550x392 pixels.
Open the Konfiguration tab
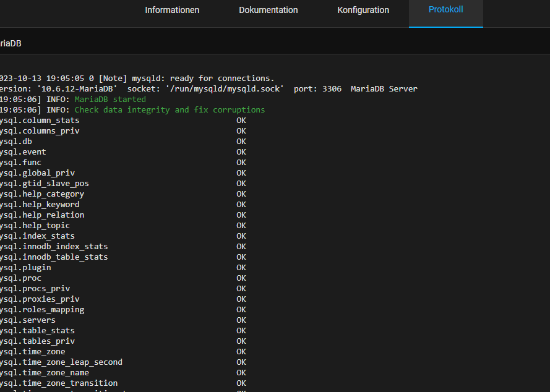pos(363,10)
